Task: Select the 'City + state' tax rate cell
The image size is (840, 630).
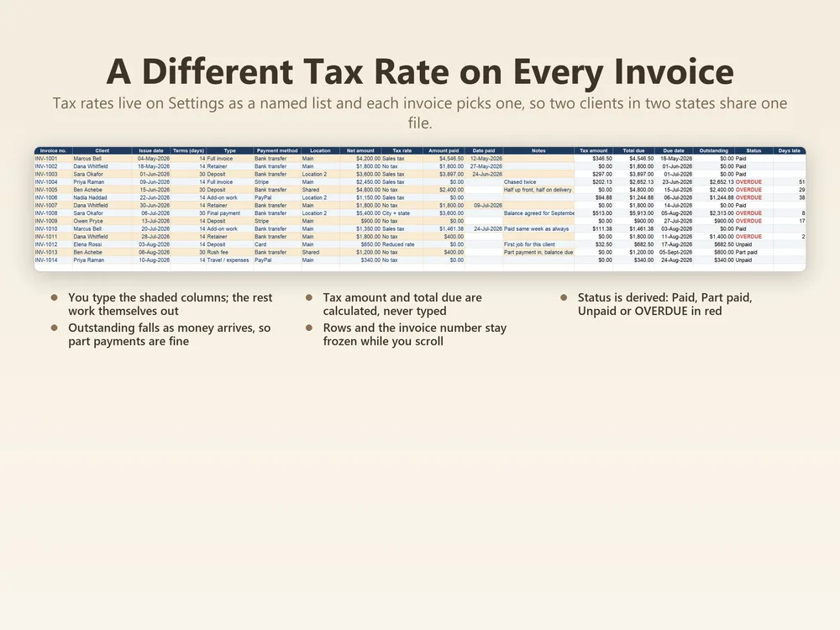Action: click(402, 213)
